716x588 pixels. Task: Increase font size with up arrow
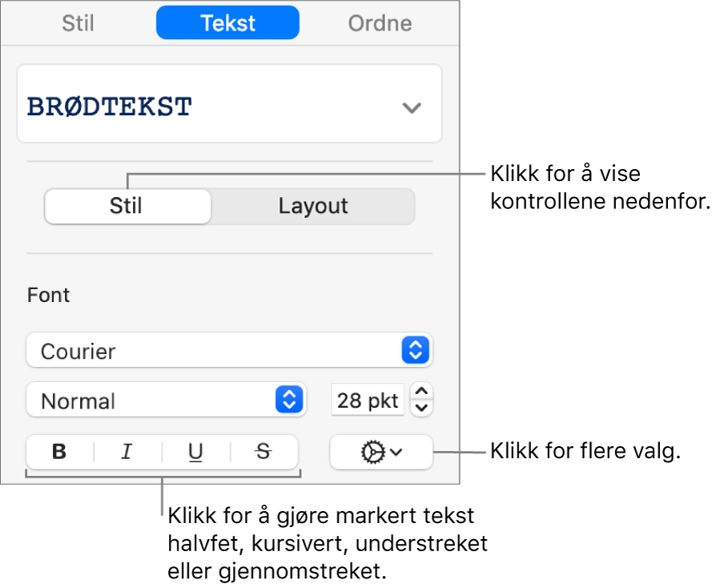(x=421, y=392)
